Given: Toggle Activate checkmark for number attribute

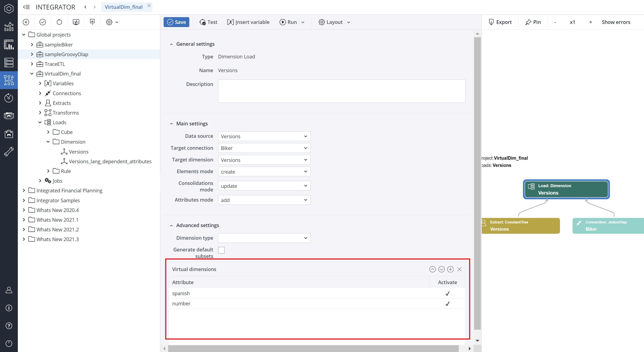Looking at the screenshot, I should pyautogui.click(x=447, y=304).
